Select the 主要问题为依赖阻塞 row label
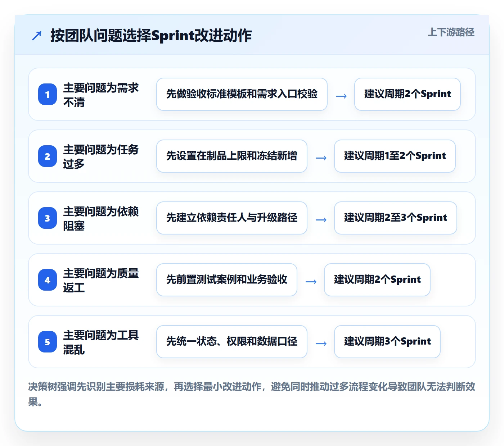The image size is (504, 446). tap(101, 218)
